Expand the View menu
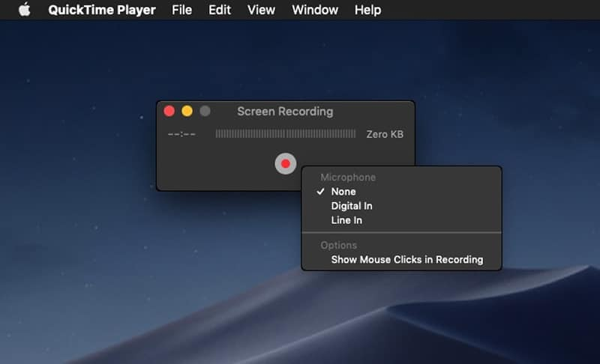The height and width of the screenshot is (364, 600). click(x=261, y=10)
